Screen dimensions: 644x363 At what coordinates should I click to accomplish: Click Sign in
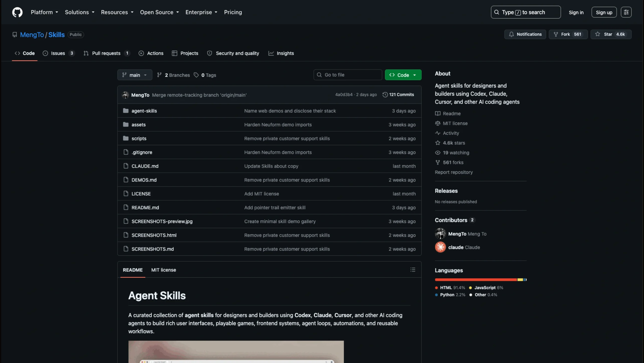576,12
